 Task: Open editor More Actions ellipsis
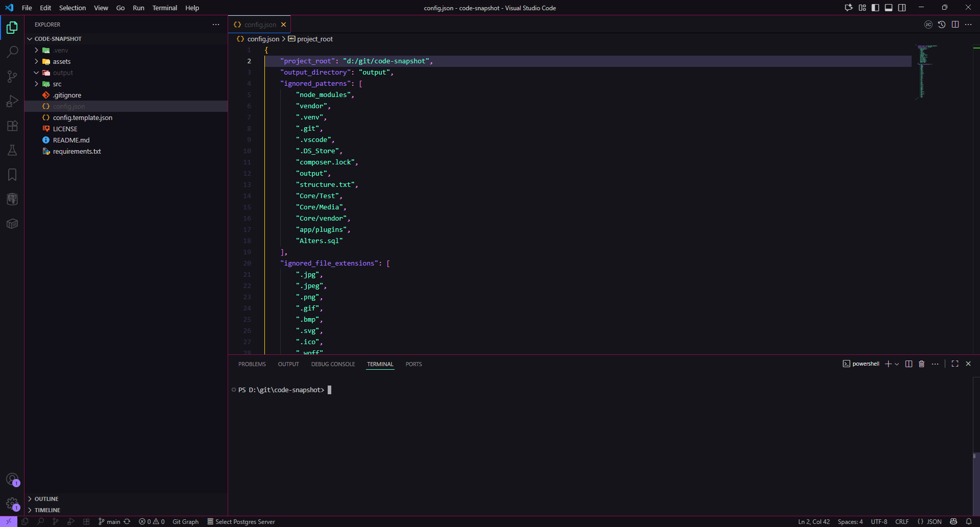click(x=968, y=25)
